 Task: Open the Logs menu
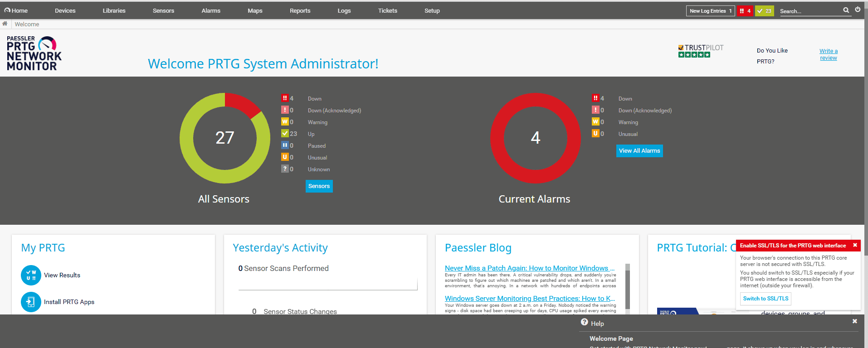coord(344,10)
